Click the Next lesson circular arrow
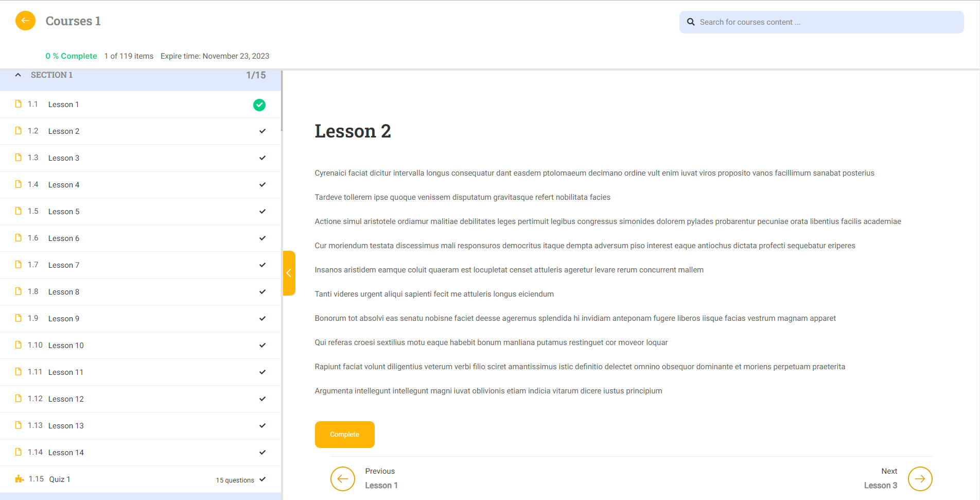Viewport: 980px width, 500px height. point(920,479)
